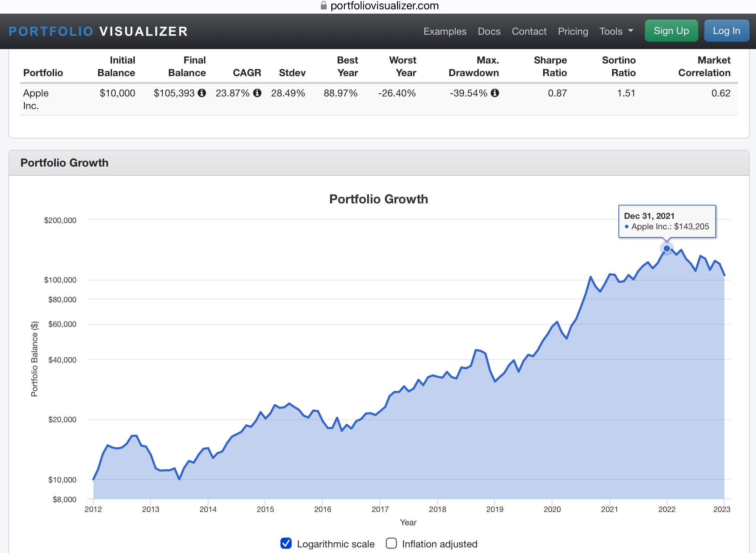Click the Initial Balance column header
The height and width of the screenshot is (553, 756).
[x=116, y=66]
